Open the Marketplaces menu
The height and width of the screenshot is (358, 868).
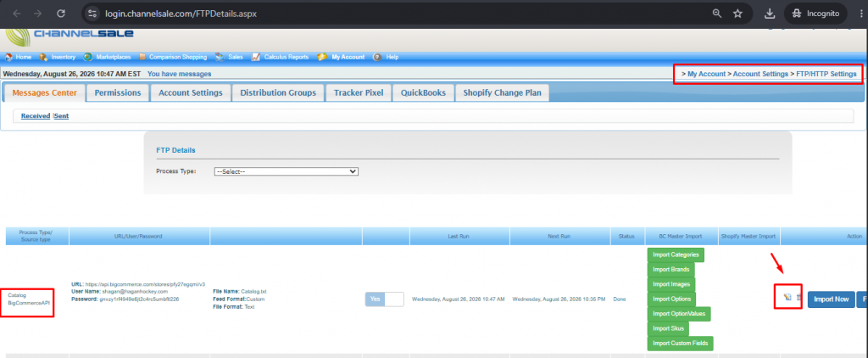113,57
